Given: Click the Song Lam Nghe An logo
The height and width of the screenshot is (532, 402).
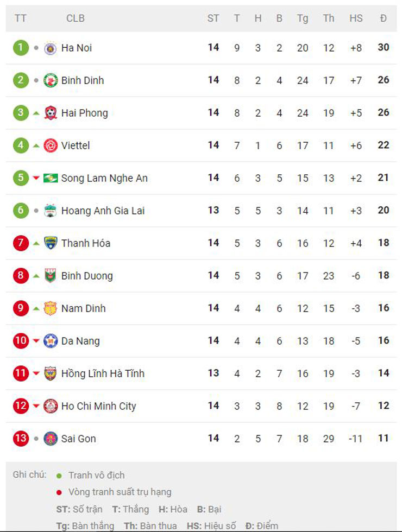Looking at the screenshot, I should click(51, 178).
